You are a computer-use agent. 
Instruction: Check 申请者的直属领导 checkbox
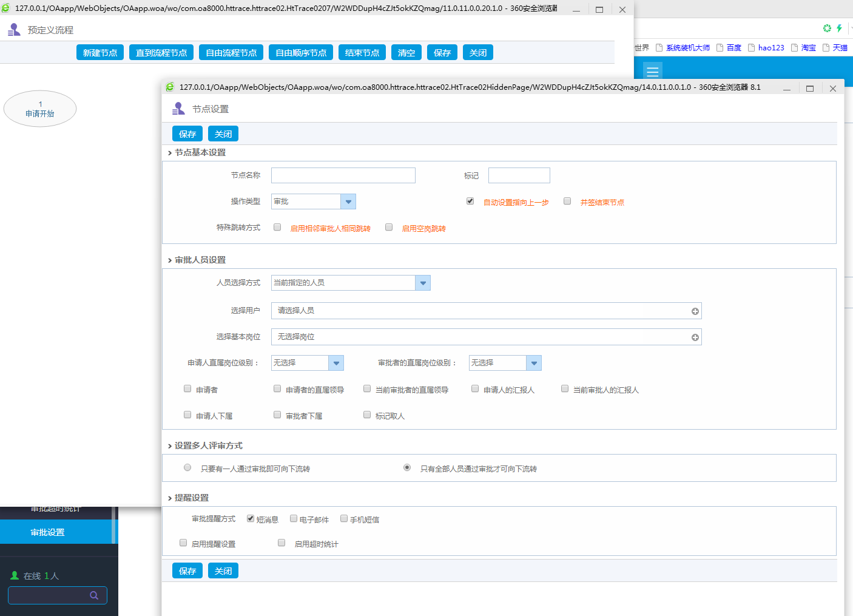[277, 388]
